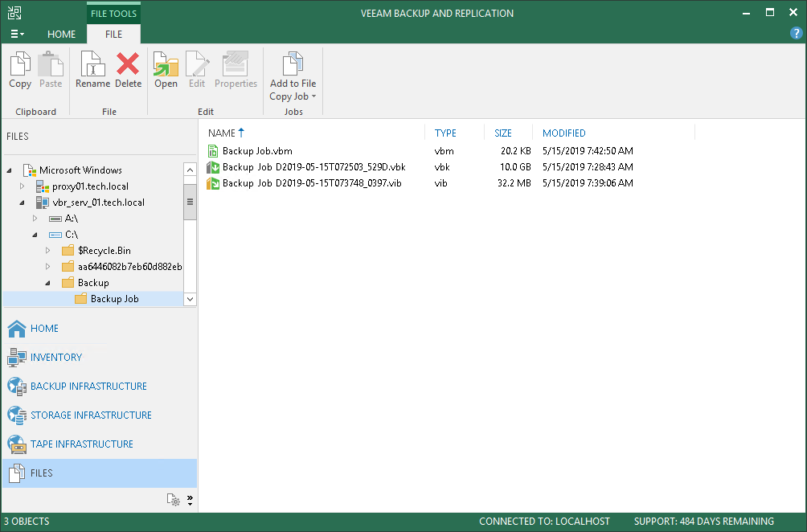Click the Open file icon
Screen dimensions: 807x532
click(x=166, y=63)
